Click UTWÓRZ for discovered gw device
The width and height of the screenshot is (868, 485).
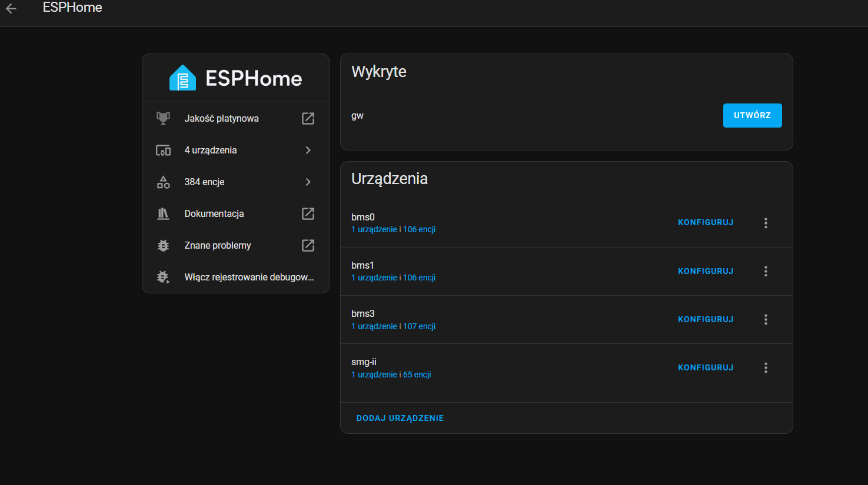[x=752, y=115]
